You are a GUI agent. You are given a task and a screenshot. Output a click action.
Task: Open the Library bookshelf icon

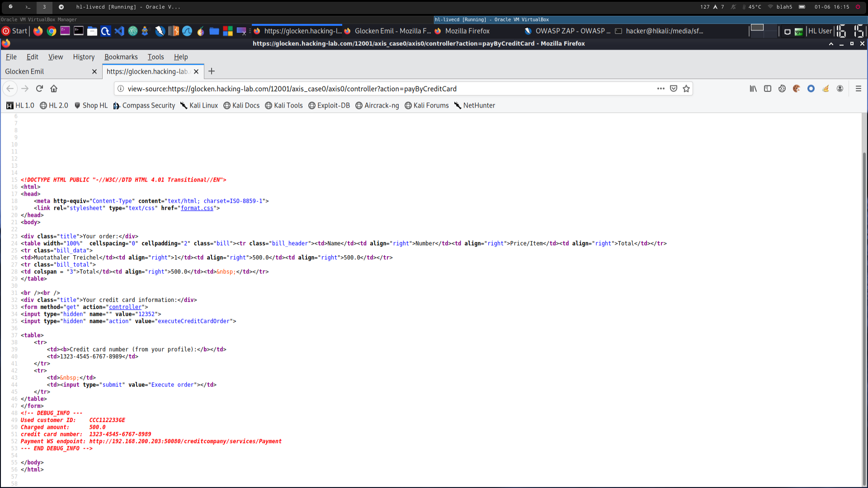[x=753, y=89]
